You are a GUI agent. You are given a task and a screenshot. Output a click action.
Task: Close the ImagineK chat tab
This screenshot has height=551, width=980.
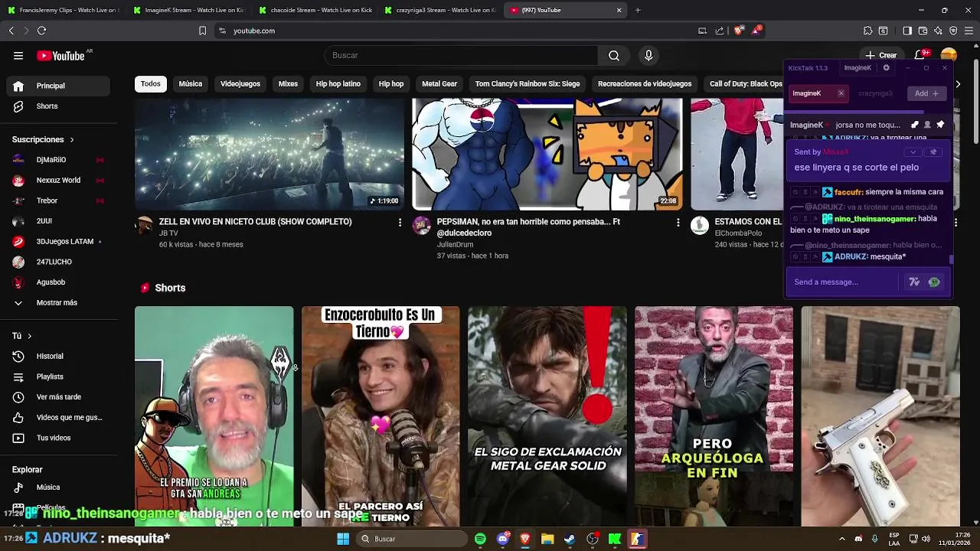point(841,93)
